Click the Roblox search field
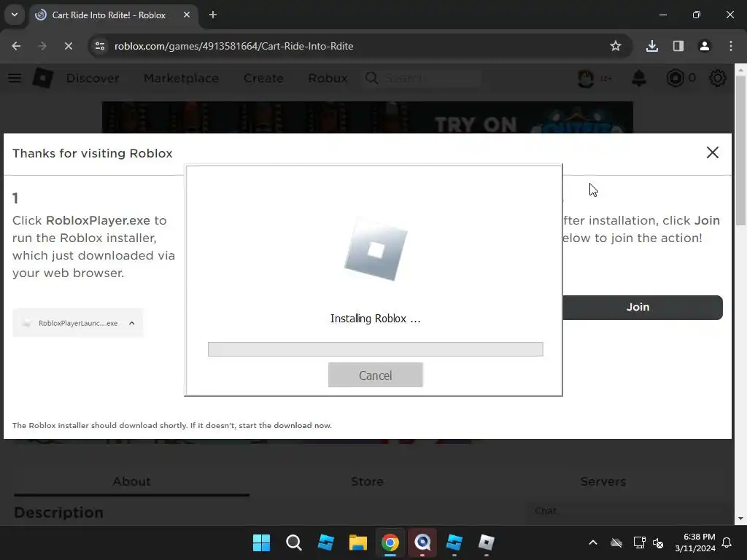Viewport: 747px width, 560px height. pos(423,78)
